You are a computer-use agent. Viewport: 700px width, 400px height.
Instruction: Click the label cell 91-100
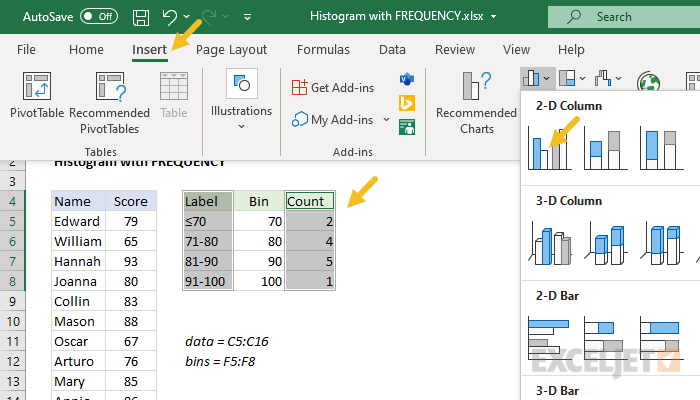click(208, 281)
